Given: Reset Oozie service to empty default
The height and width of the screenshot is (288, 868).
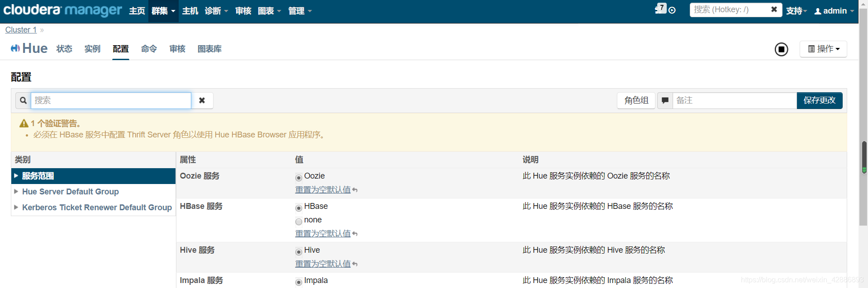Looking at the screenshot, I should click(x=323, y=190).
